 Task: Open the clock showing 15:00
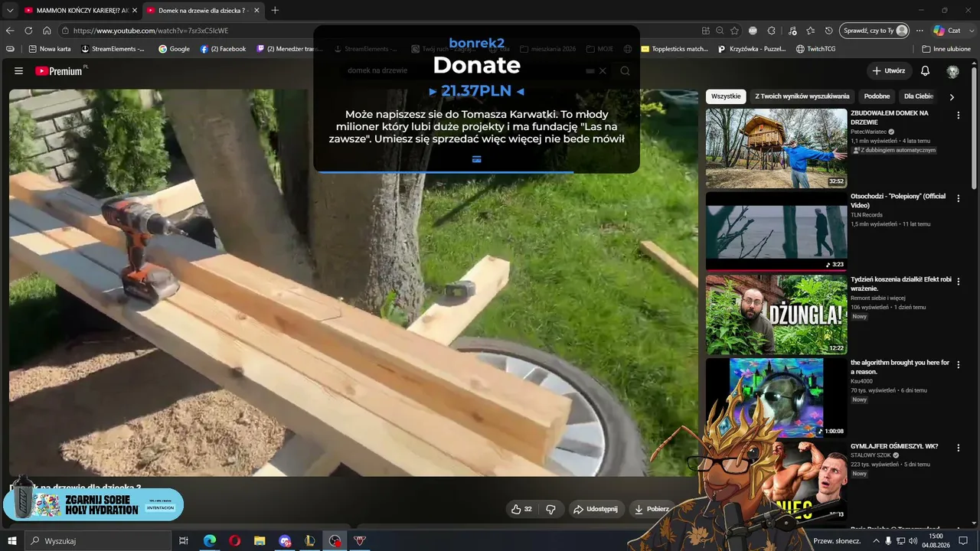click(x=936, y=541)
